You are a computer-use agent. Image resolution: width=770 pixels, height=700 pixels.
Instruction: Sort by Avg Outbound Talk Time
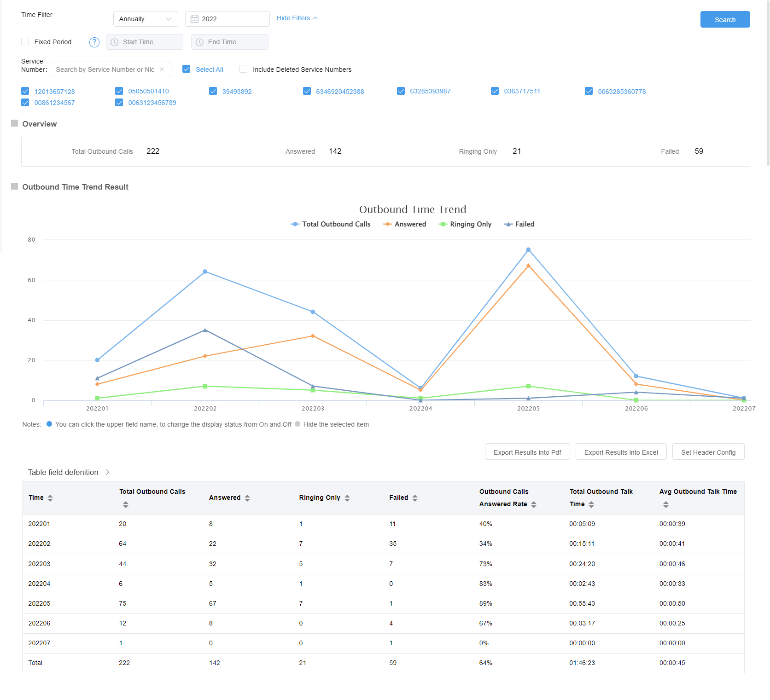[665, 504]
